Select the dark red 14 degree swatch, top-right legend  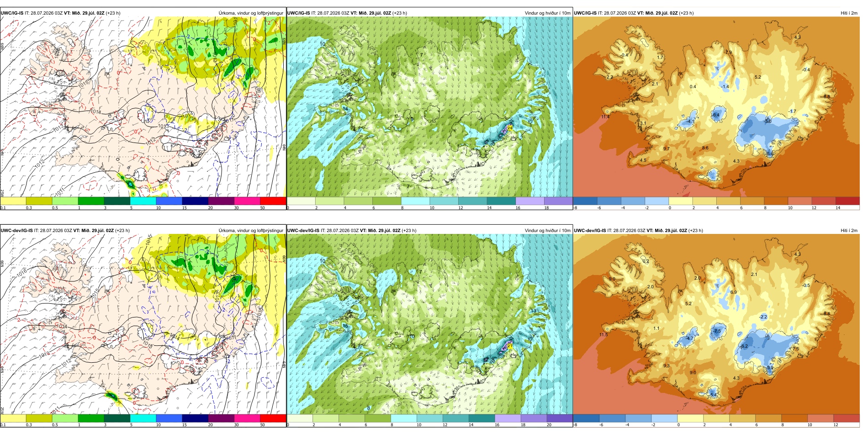click(x=847, y=201)
